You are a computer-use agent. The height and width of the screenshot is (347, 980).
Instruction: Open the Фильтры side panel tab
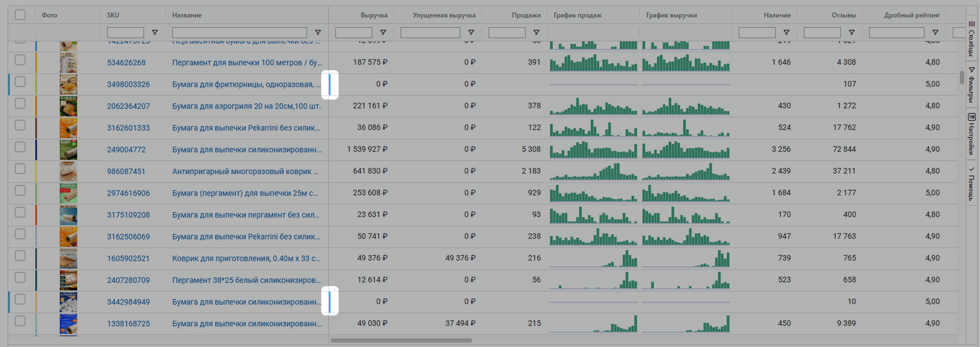click(971, 85)
